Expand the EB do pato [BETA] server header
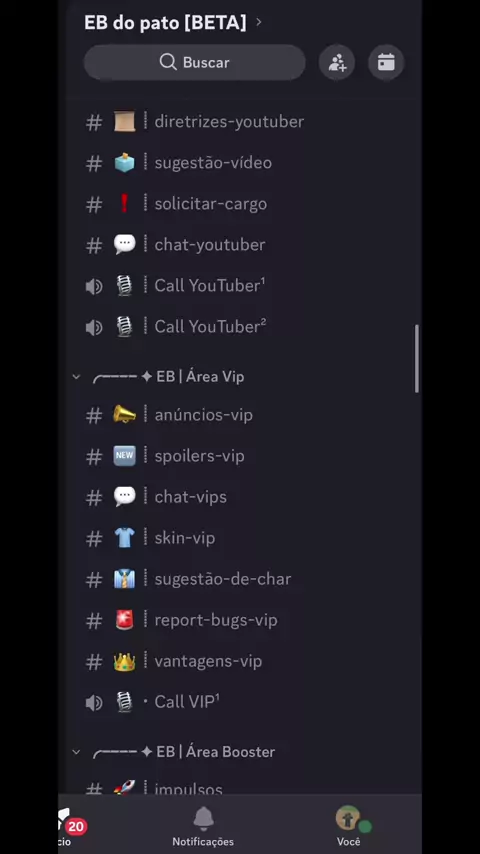The image size is (480, 854). pos(173,22)
